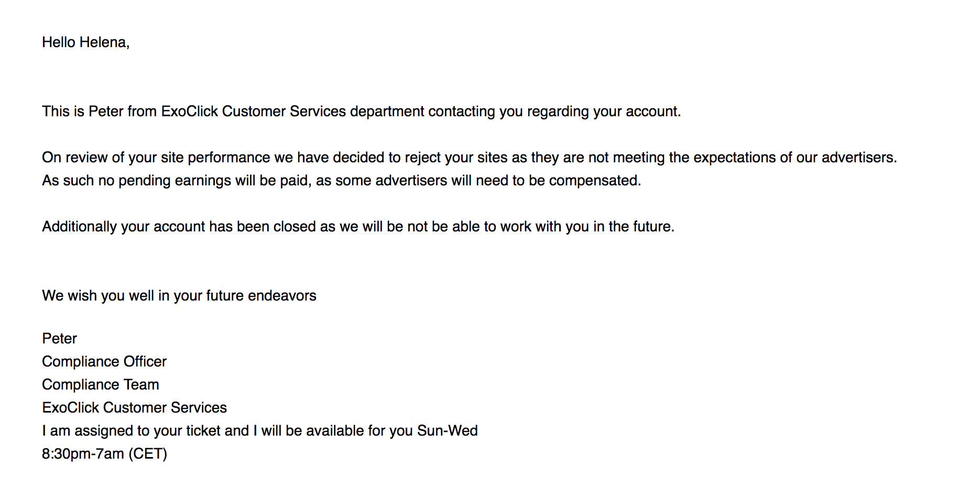Click the "8:30pm-7am (CET)" hours line
Image resolution: width=980 pixels, height=489 pixels.
(104, 454)
